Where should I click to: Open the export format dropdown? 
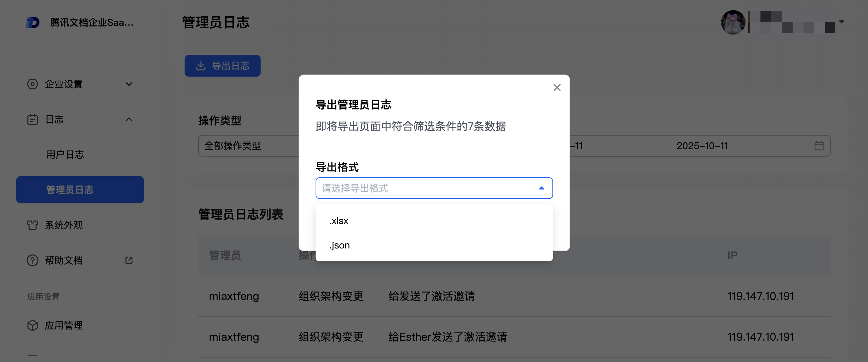tap(434, 188)
